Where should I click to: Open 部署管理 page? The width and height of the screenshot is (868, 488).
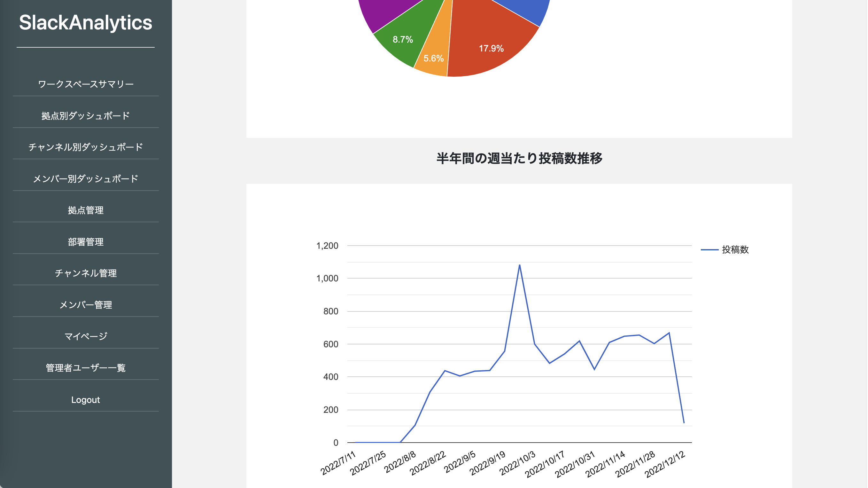(86, 242)
